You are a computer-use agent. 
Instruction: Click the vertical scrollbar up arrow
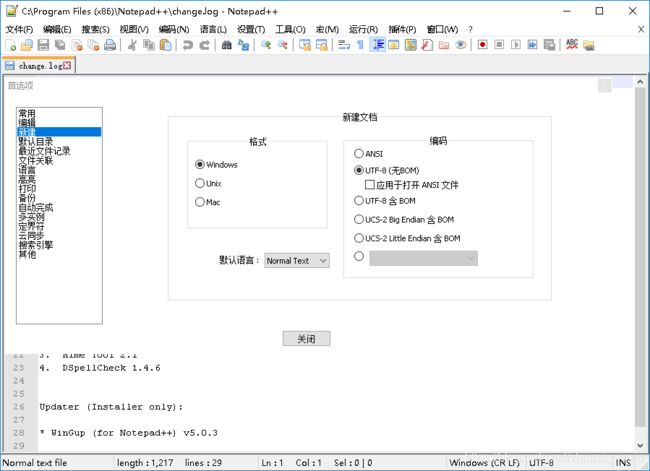coord(640,82)
